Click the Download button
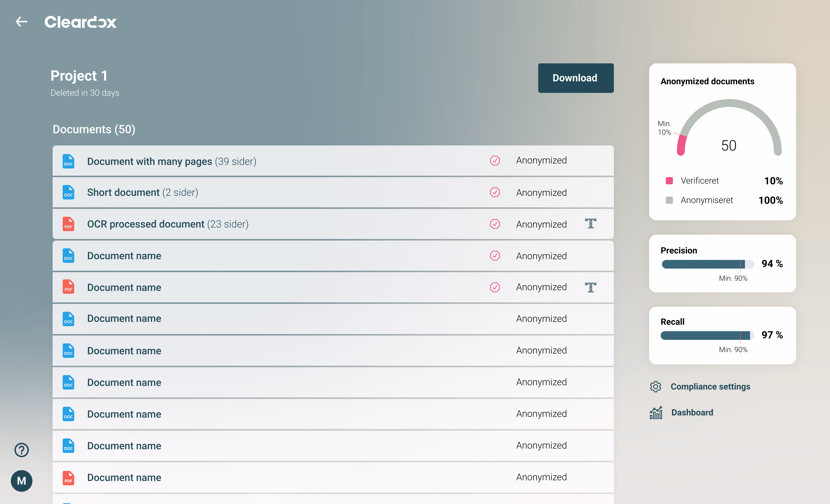The height and width of the screenshot is (504, 830). click(x=576, y=78)
